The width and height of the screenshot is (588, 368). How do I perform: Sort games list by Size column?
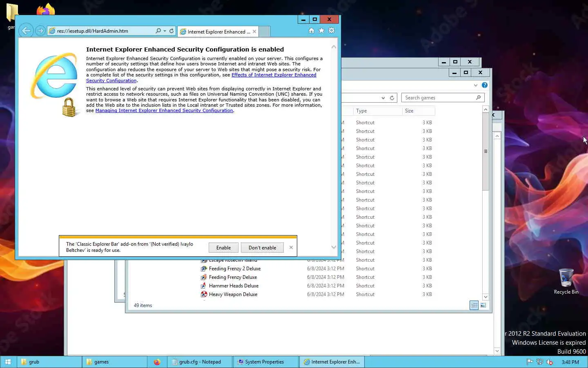coord(419,111)
